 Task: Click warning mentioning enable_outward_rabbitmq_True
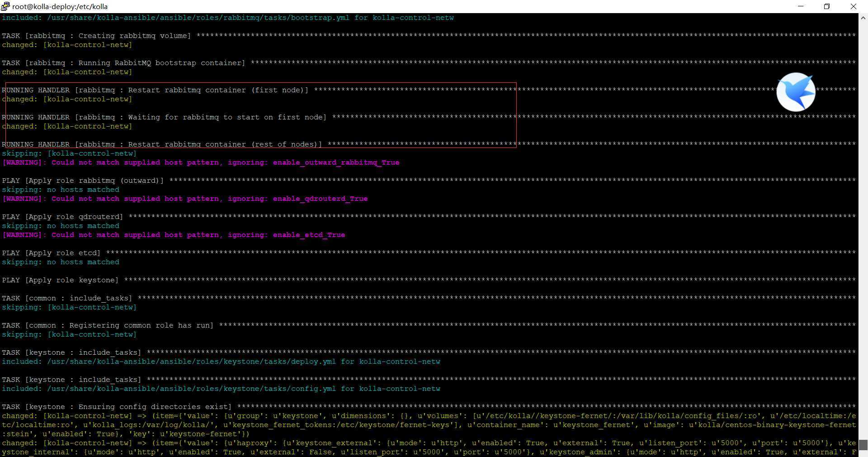(x=201, y=162)
